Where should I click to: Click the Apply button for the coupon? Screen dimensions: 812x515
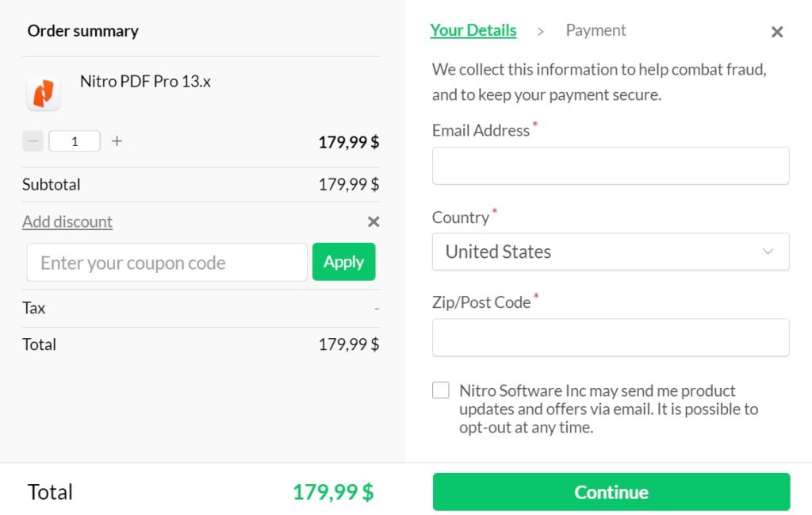point(343,262)
